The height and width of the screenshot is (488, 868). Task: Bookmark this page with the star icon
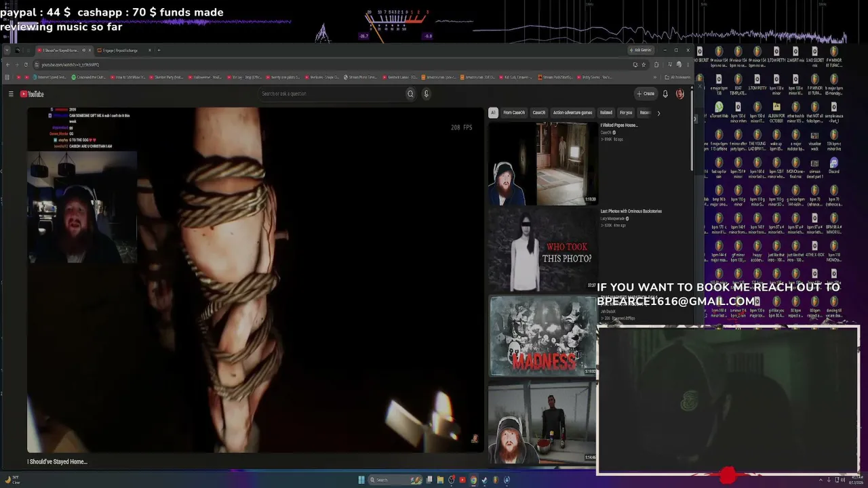point(644,64)
